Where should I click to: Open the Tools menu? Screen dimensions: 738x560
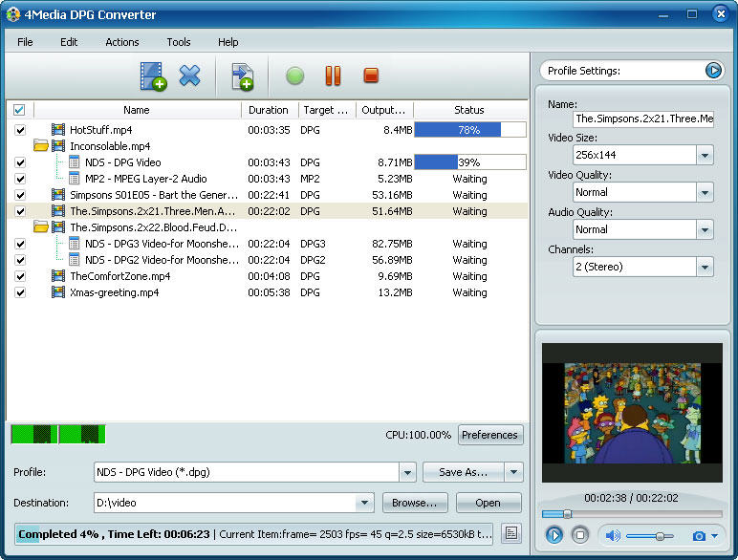[179, 42]
